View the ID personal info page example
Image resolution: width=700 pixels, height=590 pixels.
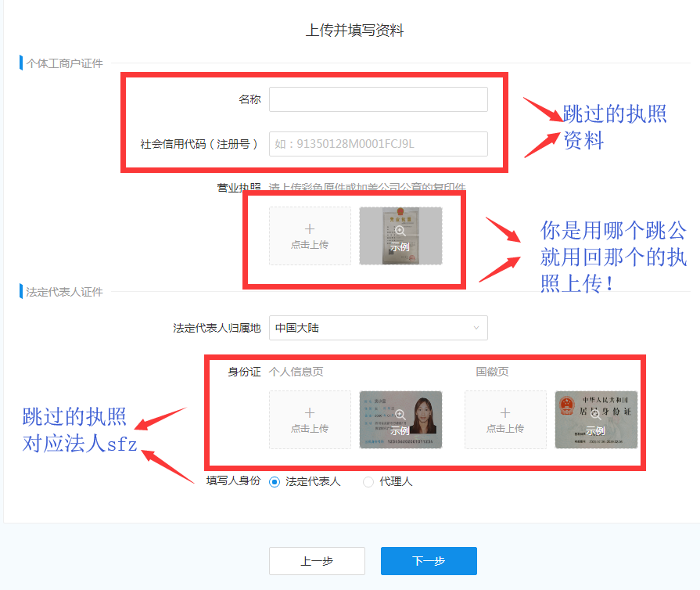(400, 419)
